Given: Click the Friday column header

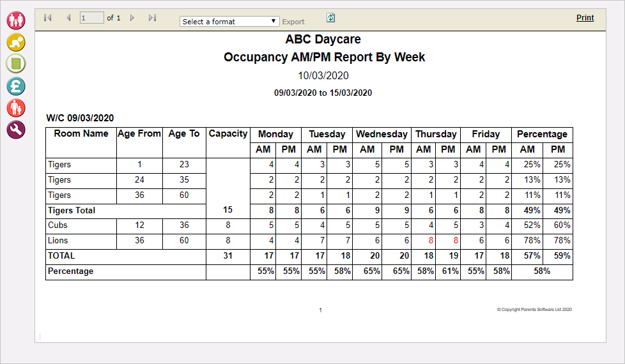Looking at the screenshot, I should coord(486,134).
